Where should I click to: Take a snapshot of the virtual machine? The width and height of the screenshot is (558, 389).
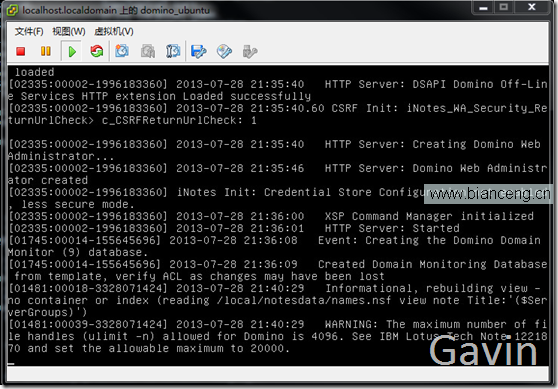122,51
